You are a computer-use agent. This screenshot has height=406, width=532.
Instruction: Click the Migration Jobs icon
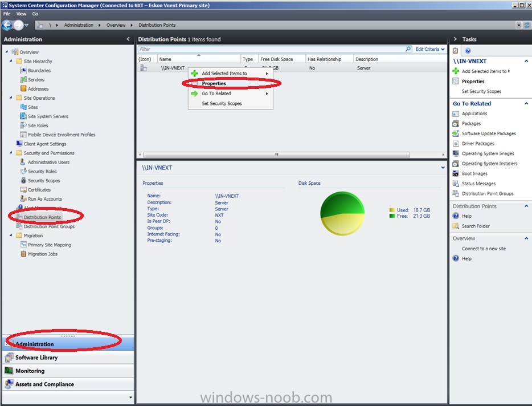(23, 254)
